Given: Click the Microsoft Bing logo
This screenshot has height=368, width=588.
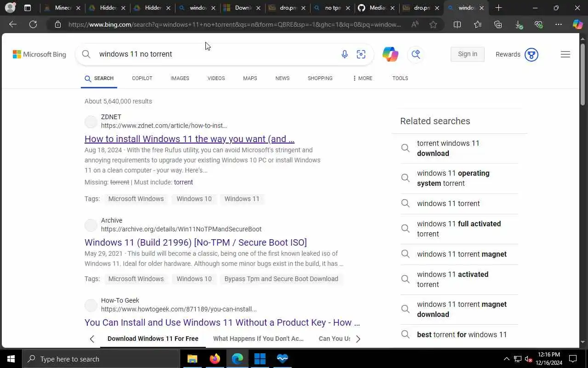Looking at the screenshot, I should 40,54.
